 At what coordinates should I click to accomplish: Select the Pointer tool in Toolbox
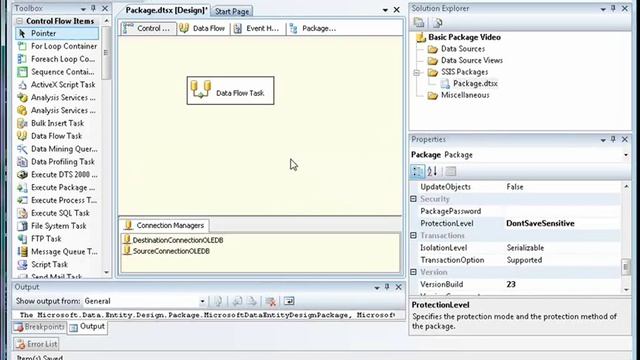click(57, 33)
